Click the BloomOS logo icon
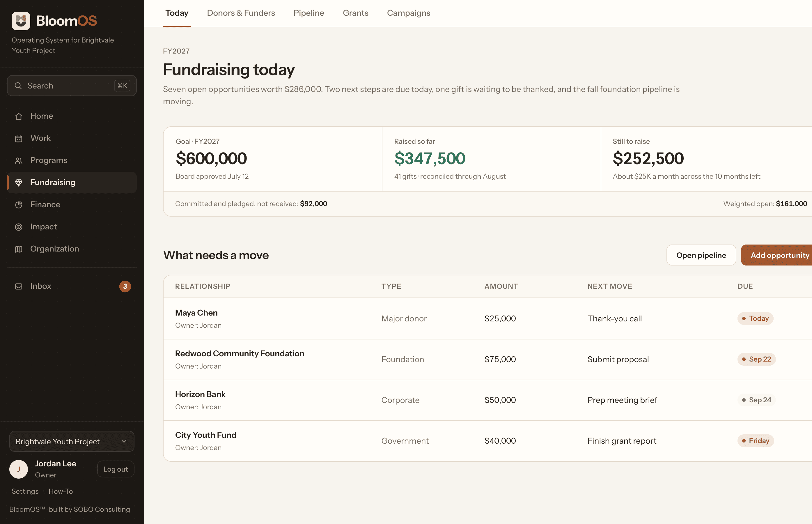812x524 pixels. 21,21
